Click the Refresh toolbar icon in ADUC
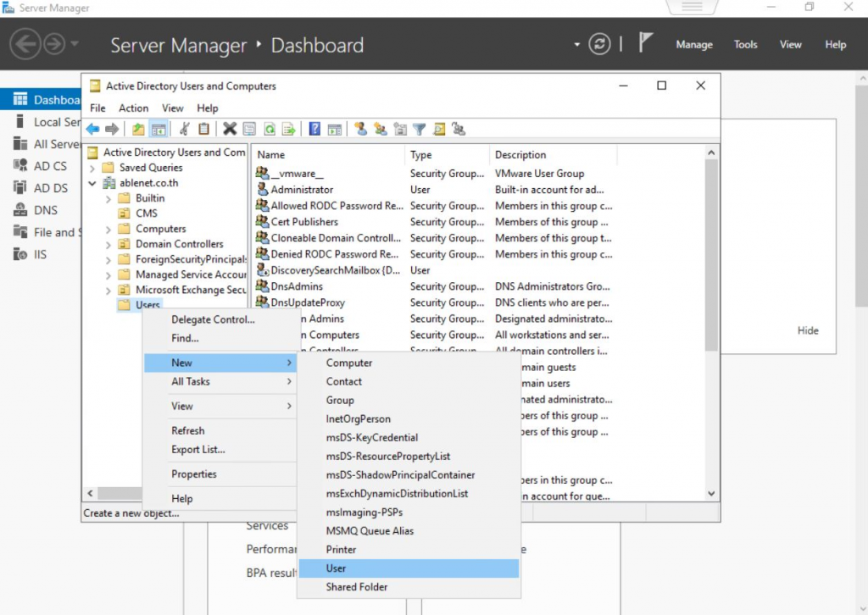This screenshot has width=868, height=615. [270, 129]
